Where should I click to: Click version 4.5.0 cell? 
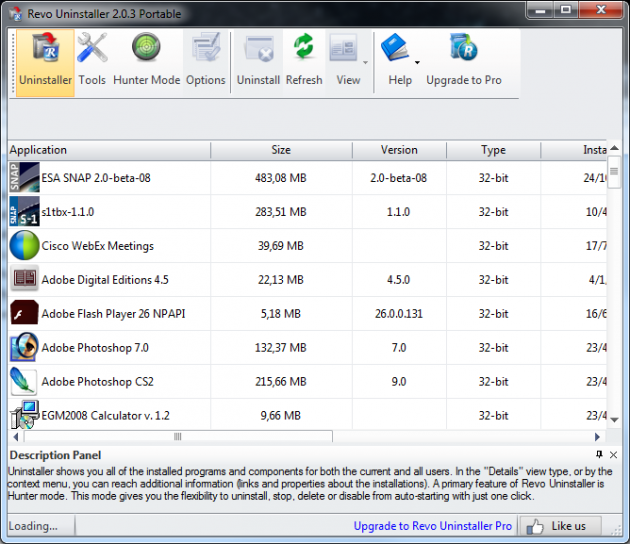399,280
